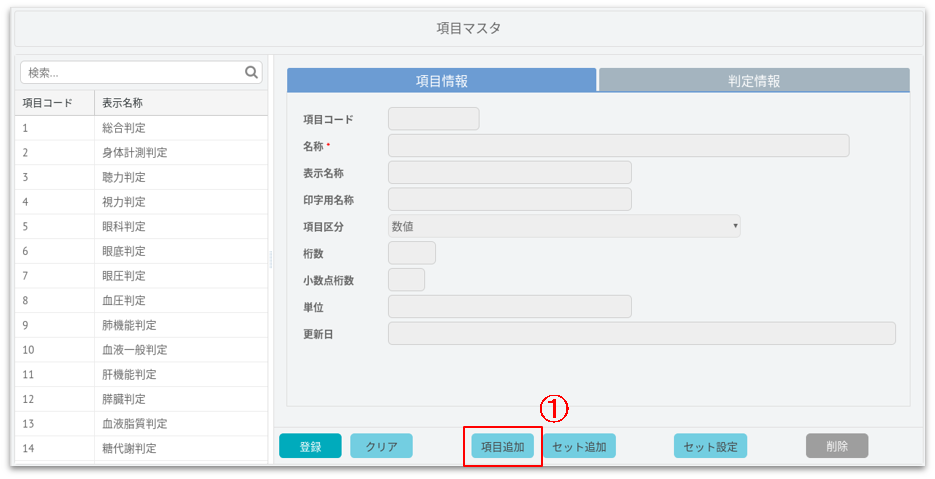Select the 血圧判定 row
The width and height of the screenshot is (935, 479).
141,300
